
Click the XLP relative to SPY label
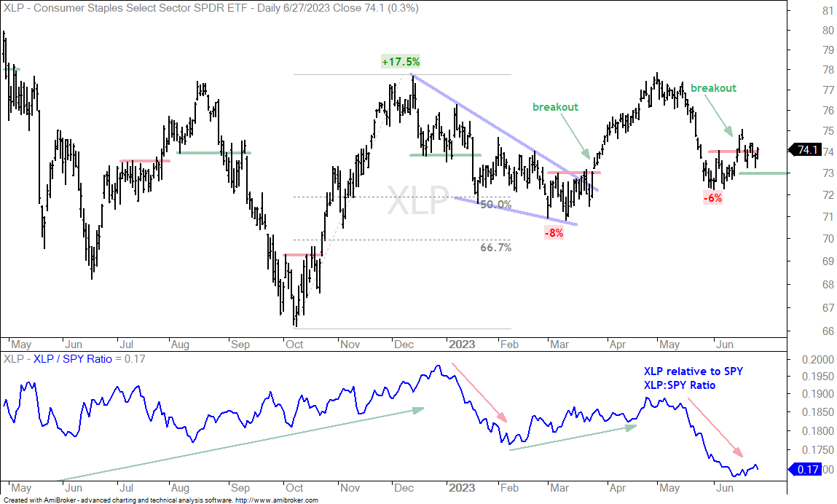point(693,371)
